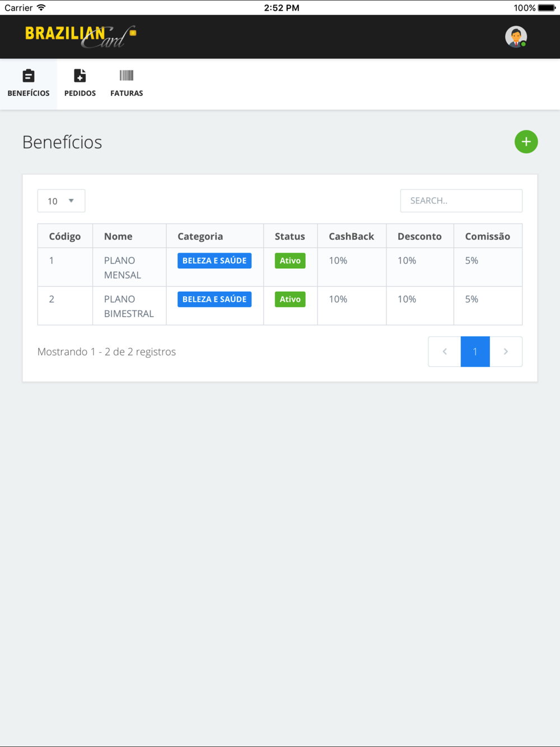Click Beleza e Saúde tag on Plano Bimestral
Image resolution: width=560 pixels, height=747 pixels.
pos(214,300)
